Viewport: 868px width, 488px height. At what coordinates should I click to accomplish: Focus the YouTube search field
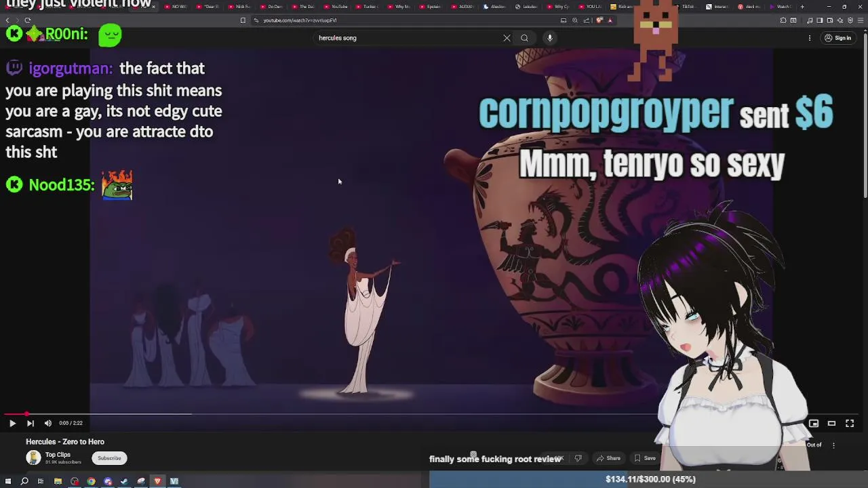pos(407,38)
